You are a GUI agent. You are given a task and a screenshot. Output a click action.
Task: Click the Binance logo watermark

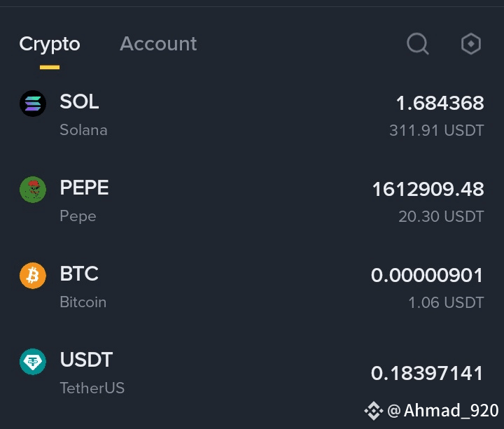pyautogui.click(x=374, y=411)
